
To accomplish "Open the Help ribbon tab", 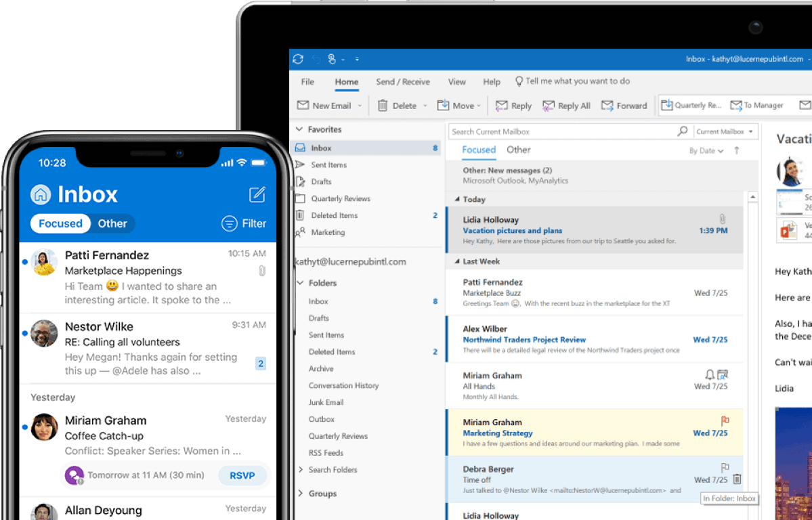I will [x=492, y=82].
